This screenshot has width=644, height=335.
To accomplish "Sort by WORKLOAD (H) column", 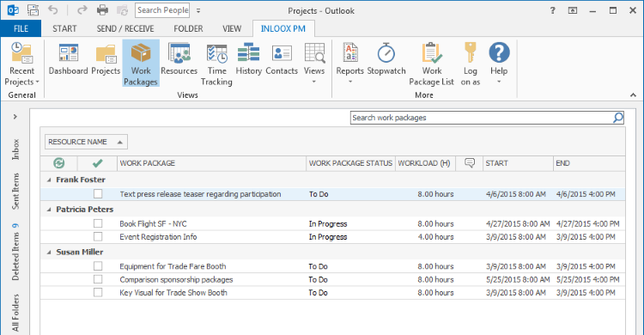I will click(425, 163).
